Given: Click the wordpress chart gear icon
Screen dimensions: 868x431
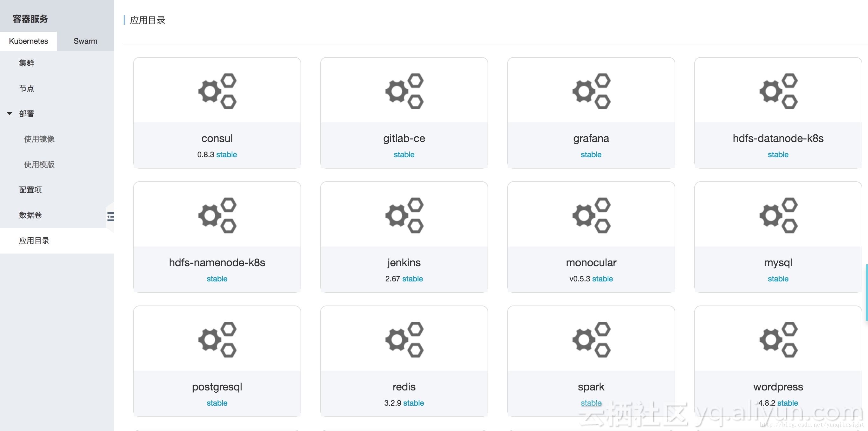Looking at the screenshot, I should click(778, 339).
